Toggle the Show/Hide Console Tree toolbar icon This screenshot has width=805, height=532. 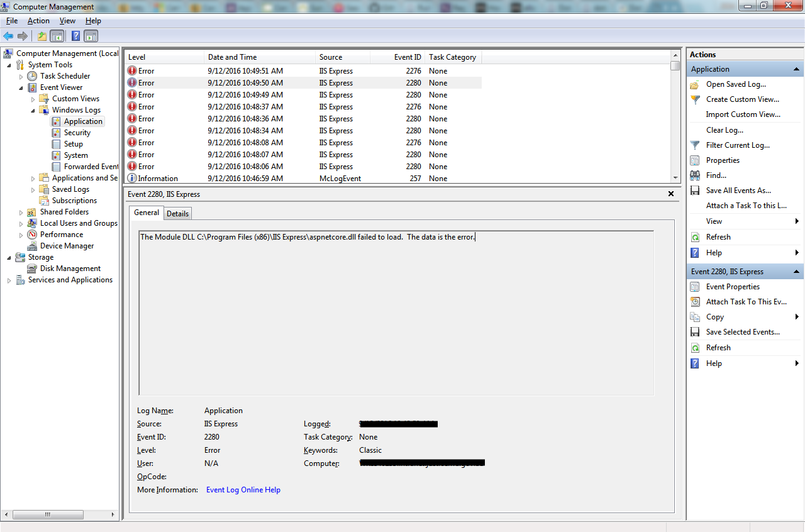coord(57,36)
